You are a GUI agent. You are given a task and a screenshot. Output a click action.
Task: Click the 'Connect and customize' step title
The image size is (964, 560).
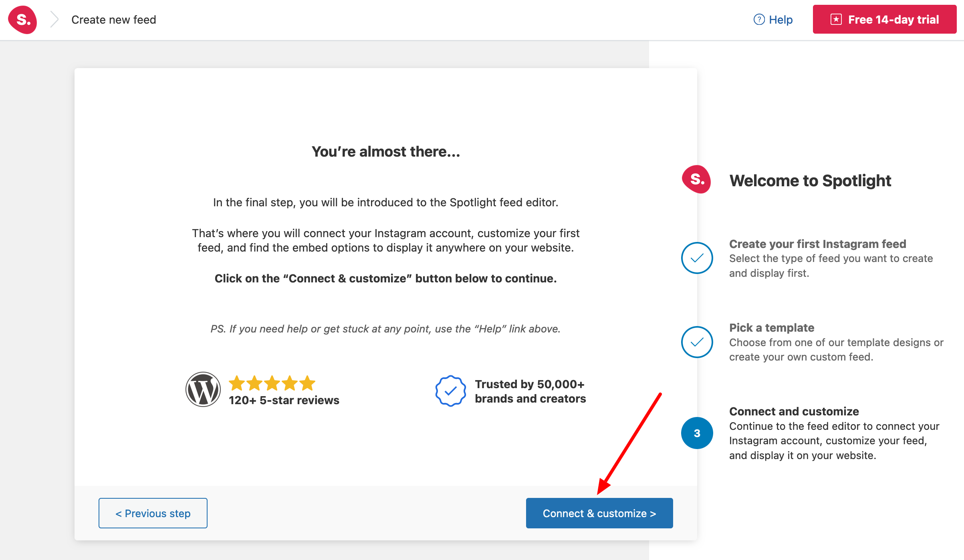point(794,411)
